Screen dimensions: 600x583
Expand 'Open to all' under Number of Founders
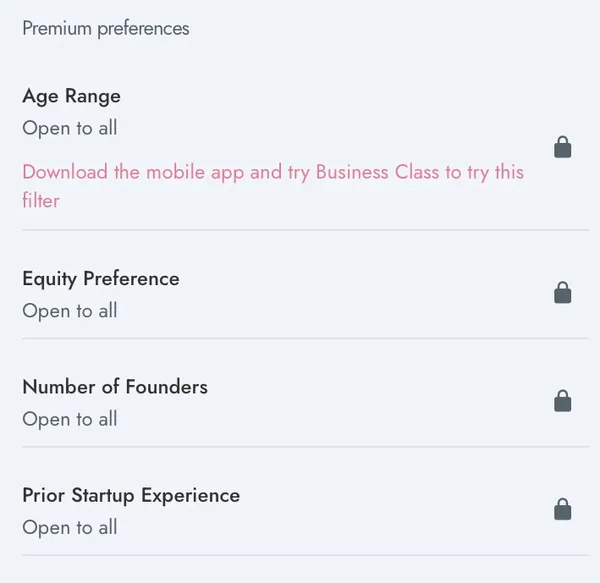pos(70,419)
